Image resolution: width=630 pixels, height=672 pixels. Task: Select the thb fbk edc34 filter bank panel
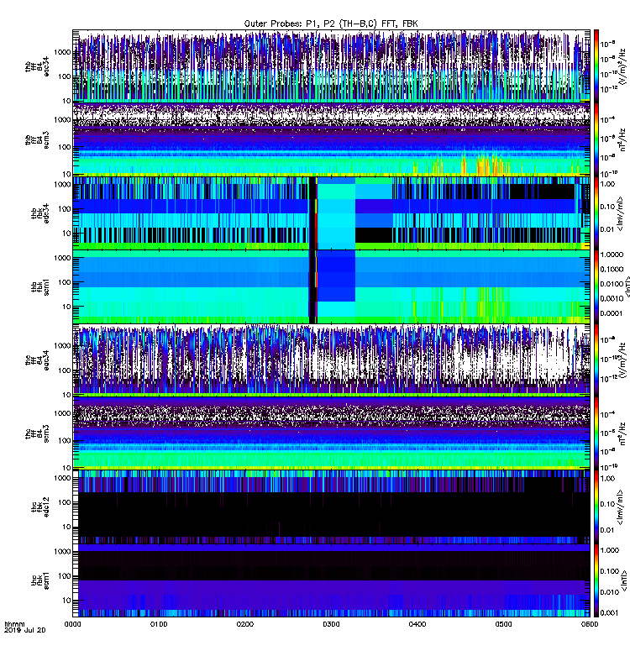coord(331,213)
